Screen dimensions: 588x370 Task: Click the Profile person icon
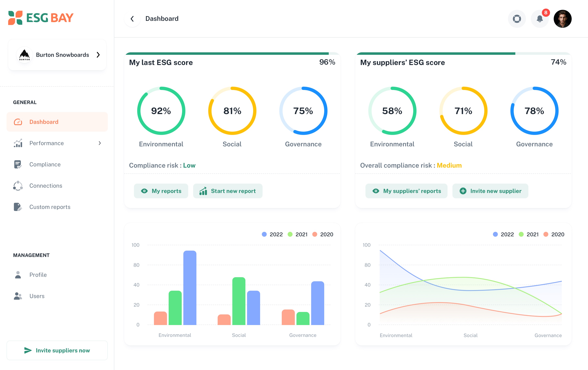click(x=18, y=275)
